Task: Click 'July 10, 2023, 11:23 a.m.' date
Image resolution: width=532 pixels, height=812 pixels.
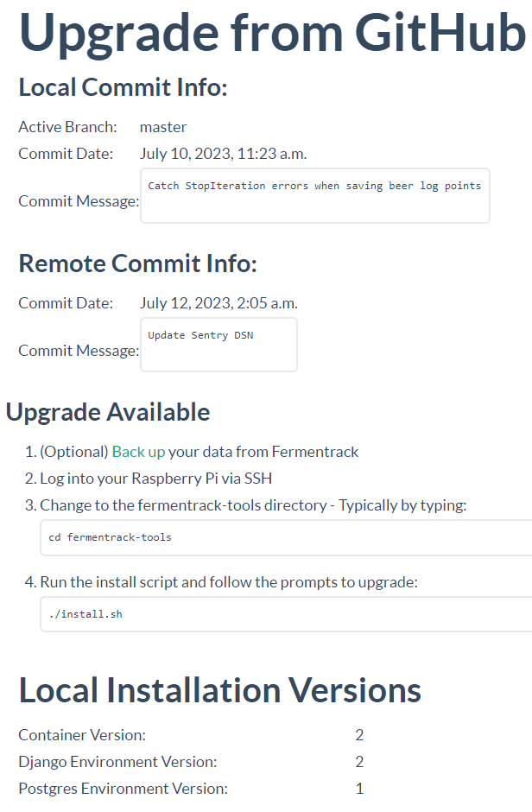Action: pos(223,154)
